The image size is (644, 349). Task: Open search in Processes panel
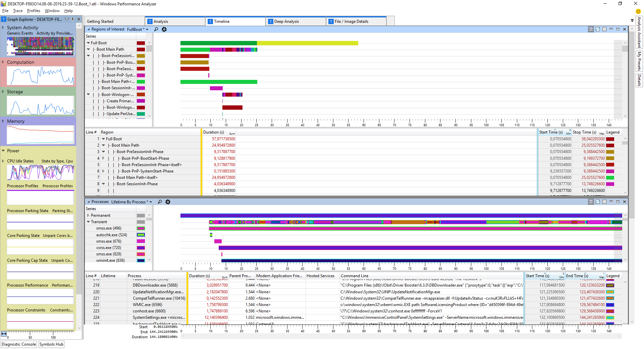tap(160, 202)
